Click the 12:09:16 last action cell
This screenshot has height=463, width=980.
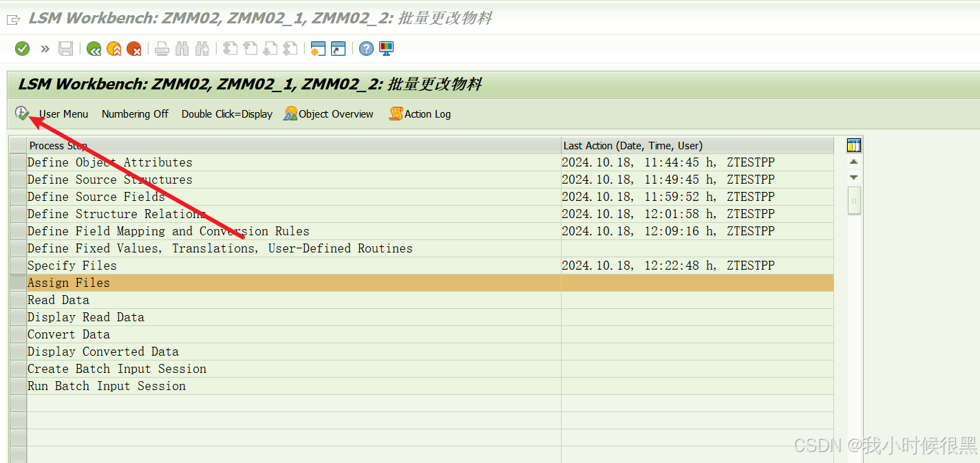[x=697, y=231]
